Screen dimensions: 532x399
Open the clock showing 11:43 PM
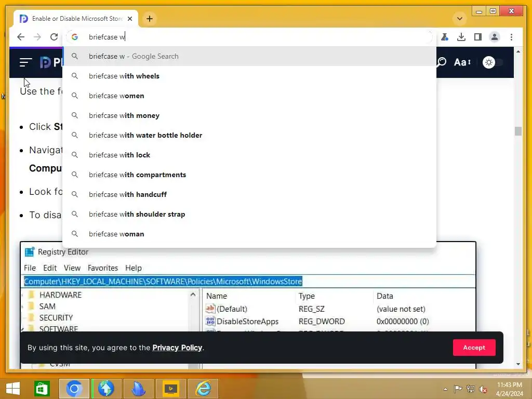click(x=510, y=389)
